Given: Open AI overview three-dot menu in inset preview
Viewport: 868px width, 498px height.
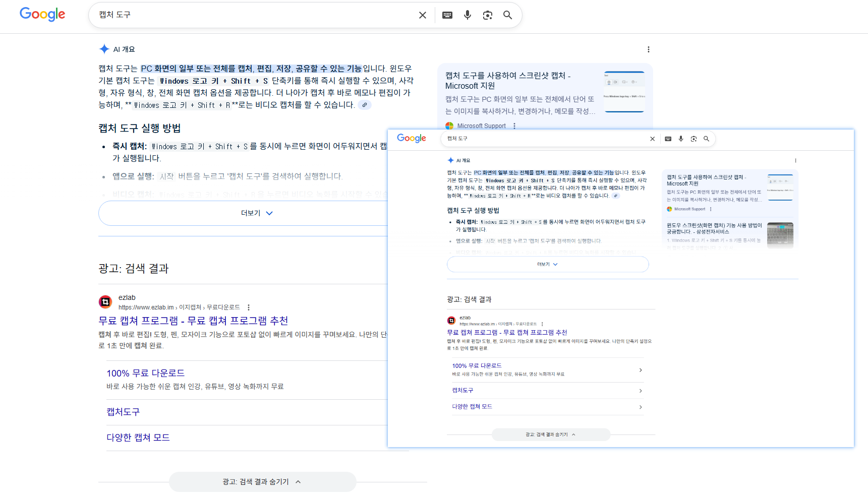Looking at the screenshot, I should 795,161.
